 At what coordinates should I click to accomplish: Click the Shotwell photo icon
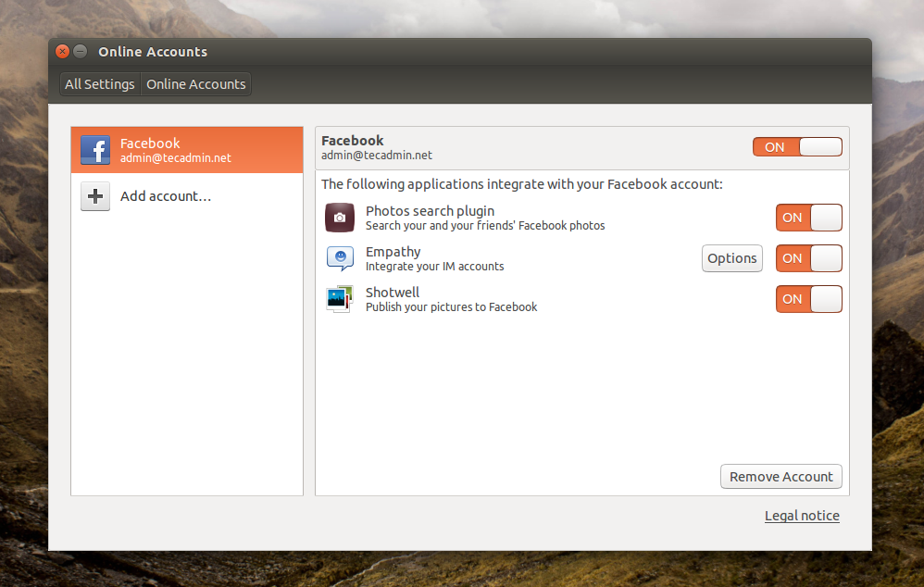340,299
